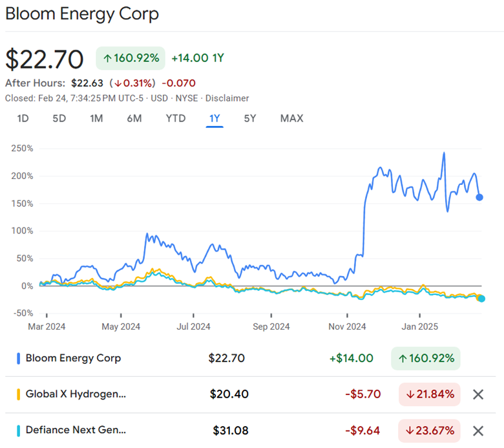Select the 5D time range tab

pyautogui.click(x=59, y=119)
